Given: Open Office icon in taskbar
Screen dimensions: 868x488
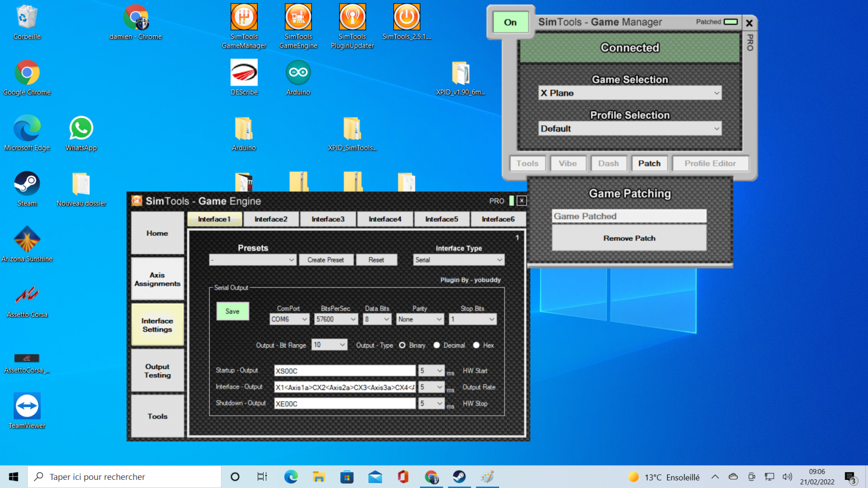Looking at the screenshot, I should (x=403, y=477).
